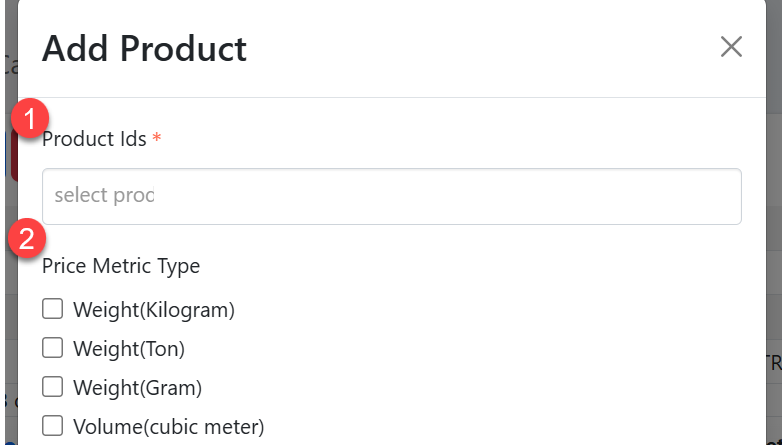The height and width of the screenshot is (445, 782).
Task: Tick the Weight(Gram) checkbox
Action: pyautogui.click(x=52, y=387)
